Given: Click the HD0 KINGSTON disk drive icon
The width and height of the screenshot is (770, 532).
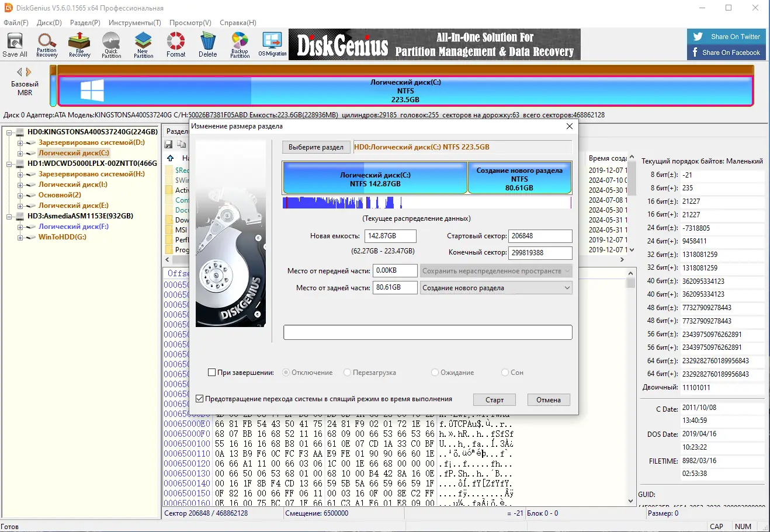Looking at the screenshot, I should tap(20, 132).
